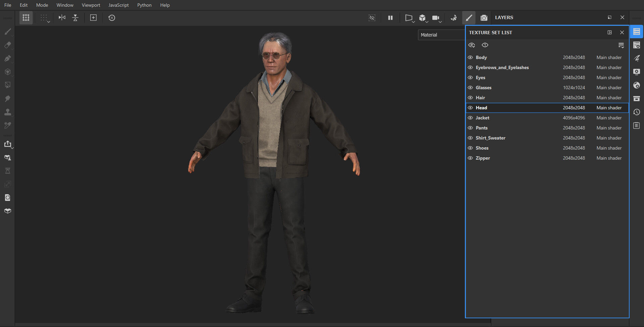This screenshot has height=327, width=644.
Task: Hide the Head texture set
Action: click(470, 108)
